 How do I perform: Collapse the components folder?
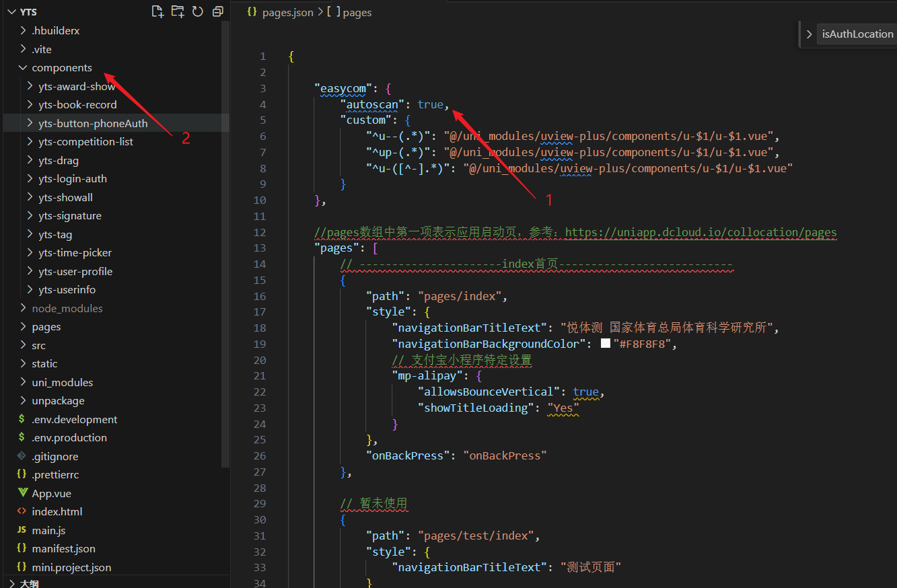tap(61, 68)
